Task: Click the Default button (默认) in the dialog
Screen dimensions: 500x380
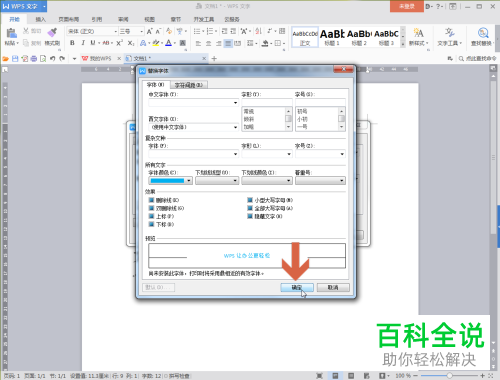Action: tap(159, 287)
